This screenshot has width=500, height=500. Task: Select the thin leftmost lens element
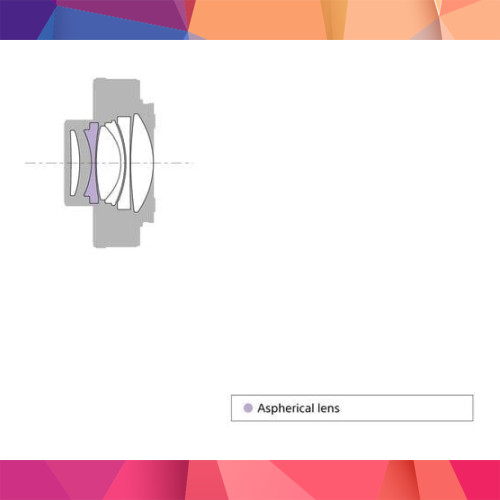pyautogui.click(x=74, y=163)
